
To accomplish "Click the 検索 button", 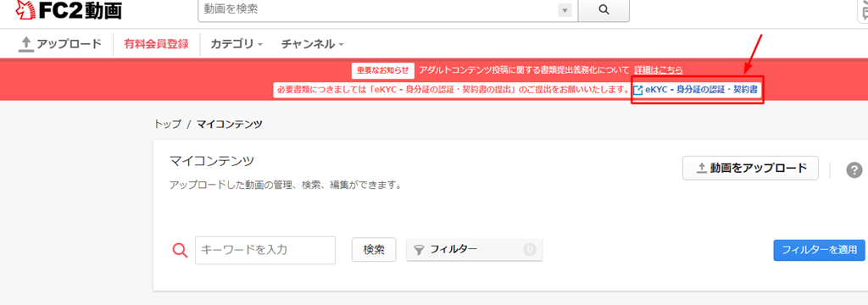I will (374, 250).
